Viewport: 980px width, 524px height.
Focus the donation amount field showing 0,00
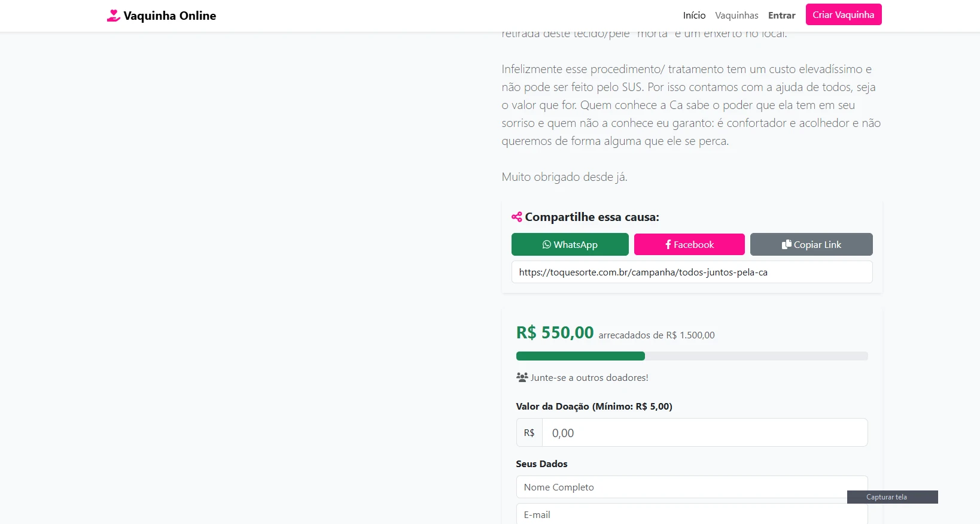click(704, 432)
